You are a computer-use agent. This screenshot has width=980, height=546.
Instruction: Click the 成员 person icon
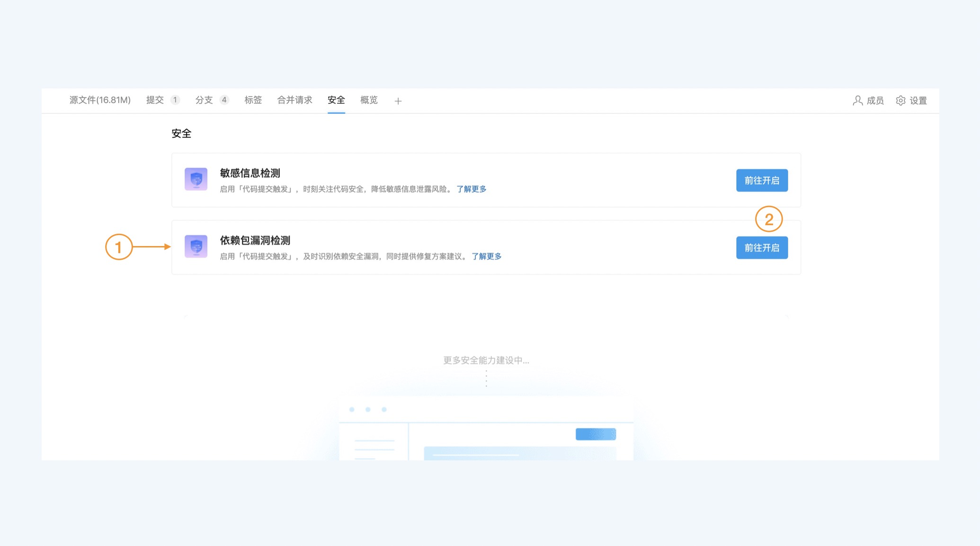pyautogui.click(x=857, y=100)
